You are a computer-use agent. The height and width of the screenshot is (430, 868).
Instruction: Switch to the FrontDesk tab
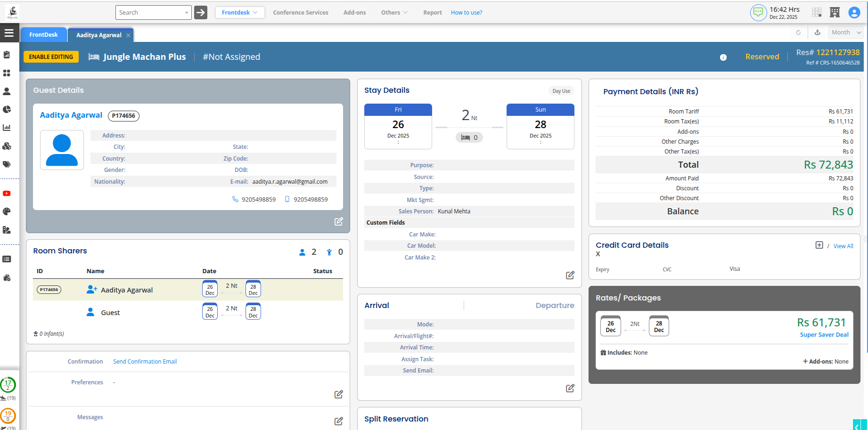pyautogui.click(x=43, y=35)
